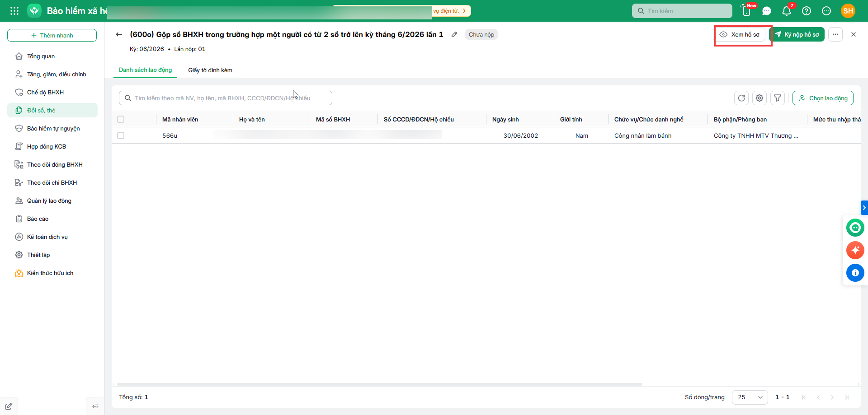Open the rows-per-page dropdown showing 25
Image resolution: width=868 pixels, height=415 pixels.
click(750, 397)
